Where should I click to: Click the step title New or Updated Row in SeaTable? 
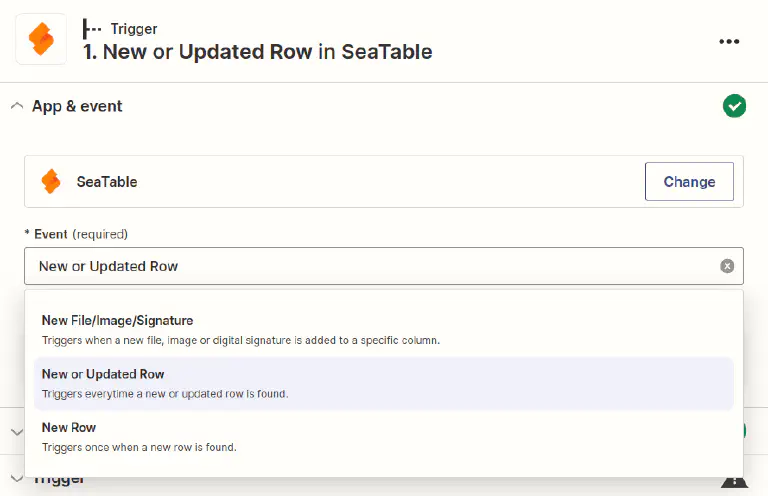[257, 52]
